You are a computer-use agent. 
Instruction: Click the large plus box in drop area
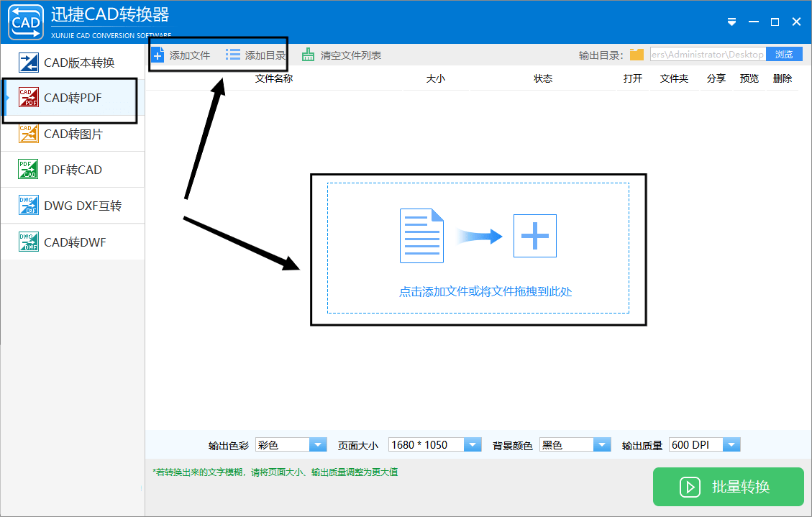pyautogui.click(x=535, y=235)
